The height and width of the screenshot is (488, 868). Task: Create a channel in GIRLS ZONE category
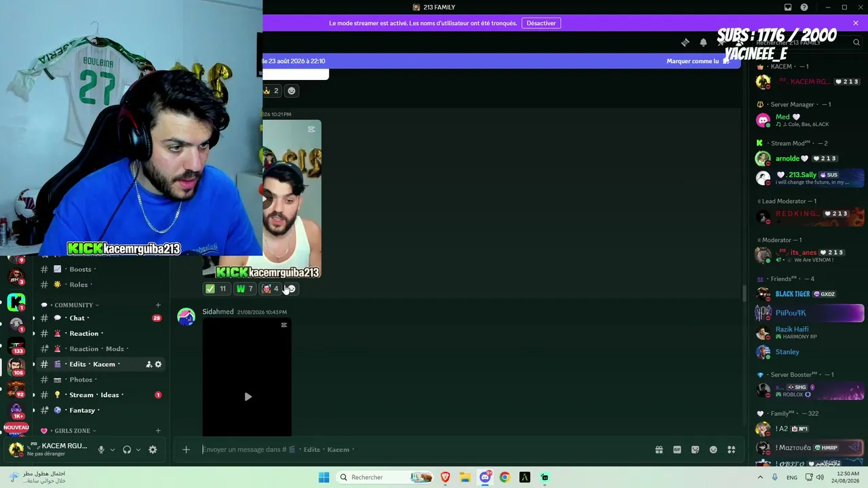tap(158, 430)
